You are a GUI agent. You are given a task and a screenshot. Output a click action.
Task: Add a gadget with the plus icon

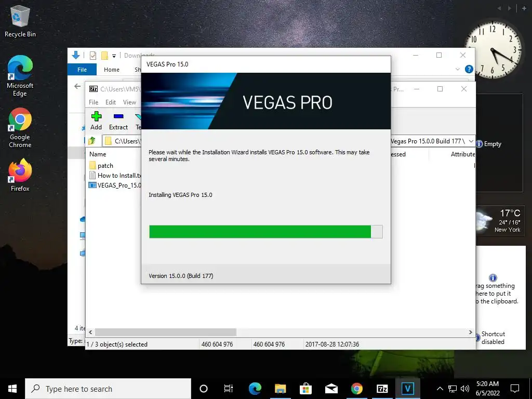click(524, 8)
